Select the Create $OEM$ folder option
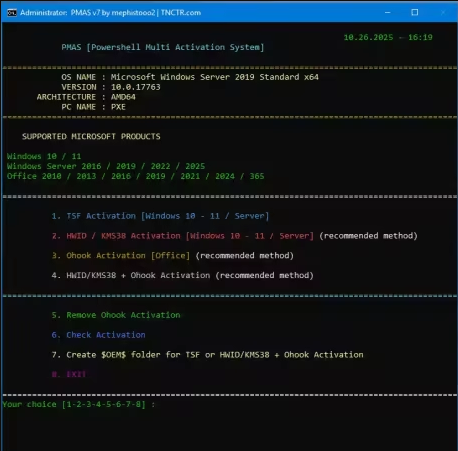Image resolution: width=458 pixels, height=451 pixels. coord(207,355)
